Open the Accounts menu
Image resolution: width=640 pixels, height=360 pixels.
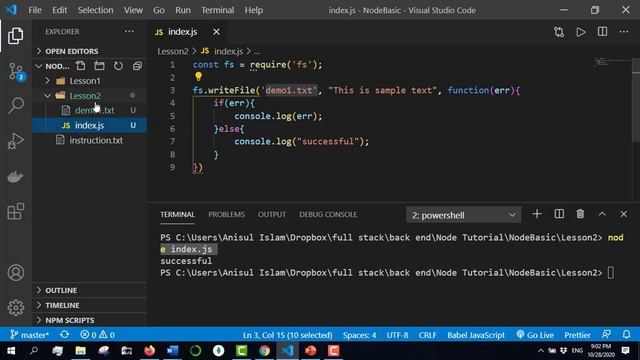click(x=16, y=273)
